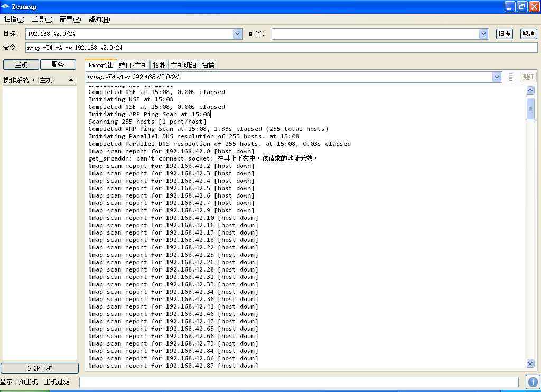Switch to the 拓扑 topology tab

pos(159,65)
